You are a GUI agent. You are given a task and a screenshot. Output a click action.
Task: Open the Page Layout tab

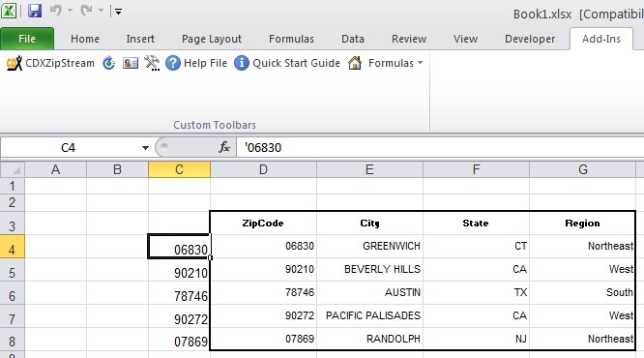[x=212, y=39]
